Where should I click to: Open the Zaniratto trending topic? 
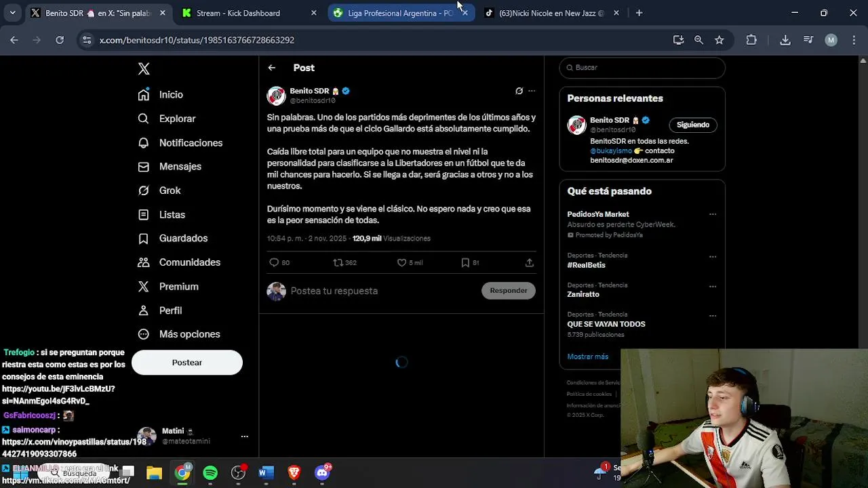583,295
